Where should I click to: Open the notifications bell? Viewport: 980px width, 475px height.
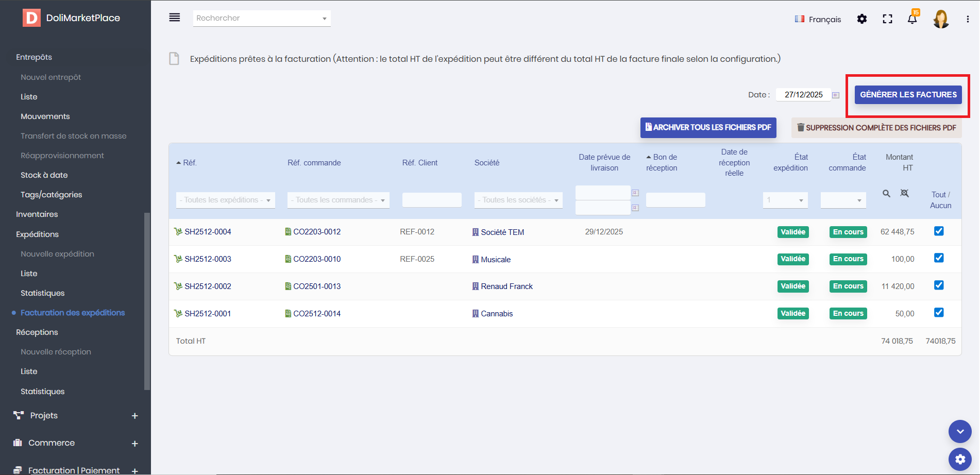[x=912, y=19]
